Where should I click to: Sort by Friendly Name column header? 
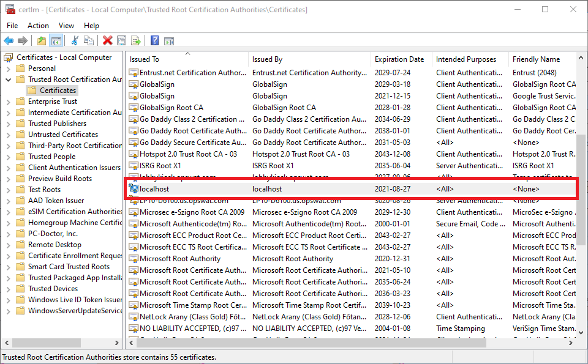pyautogui.click(x=543, y=59)
